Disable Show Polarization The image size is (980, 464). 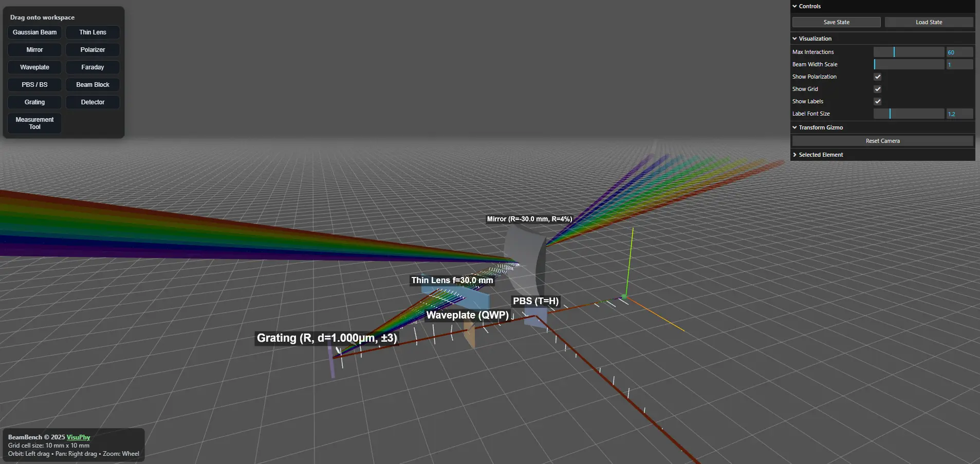click(877, 77)
